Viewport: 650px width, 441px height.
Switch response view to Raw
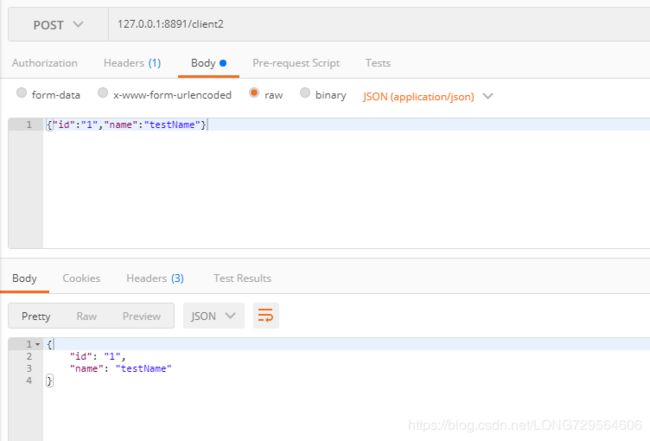click(x=87, y=316)
